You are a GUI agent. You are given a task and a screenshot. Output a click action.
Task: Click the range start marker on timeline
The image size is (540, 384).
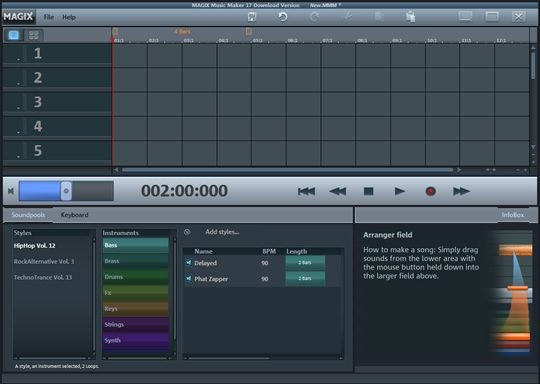115,32
